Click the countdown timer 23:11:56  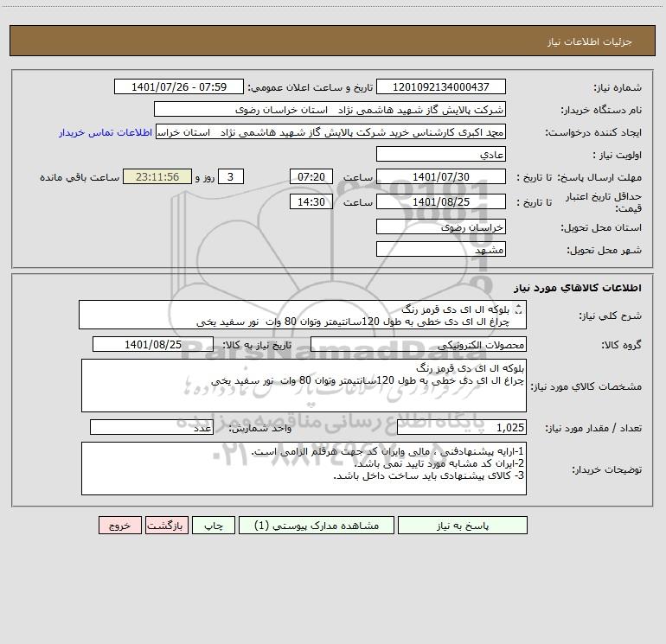[157, 176]
